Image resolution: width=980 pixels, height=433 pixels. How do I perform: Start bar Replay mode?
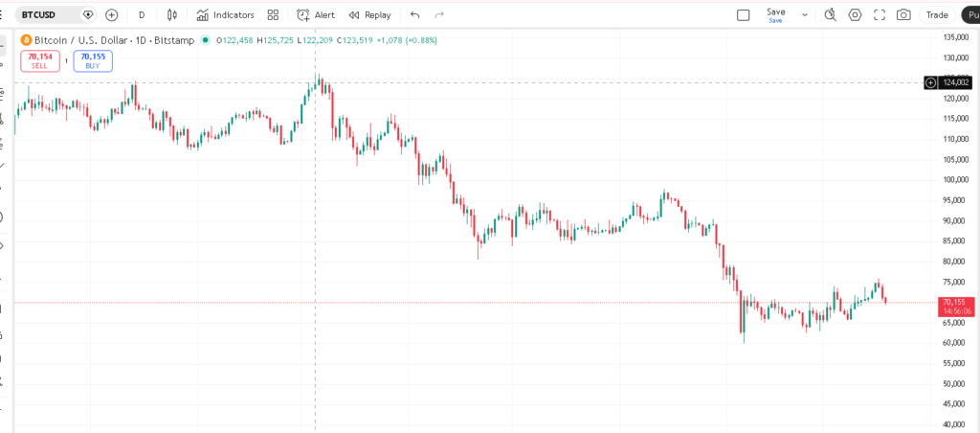click(x=369, y=14)
